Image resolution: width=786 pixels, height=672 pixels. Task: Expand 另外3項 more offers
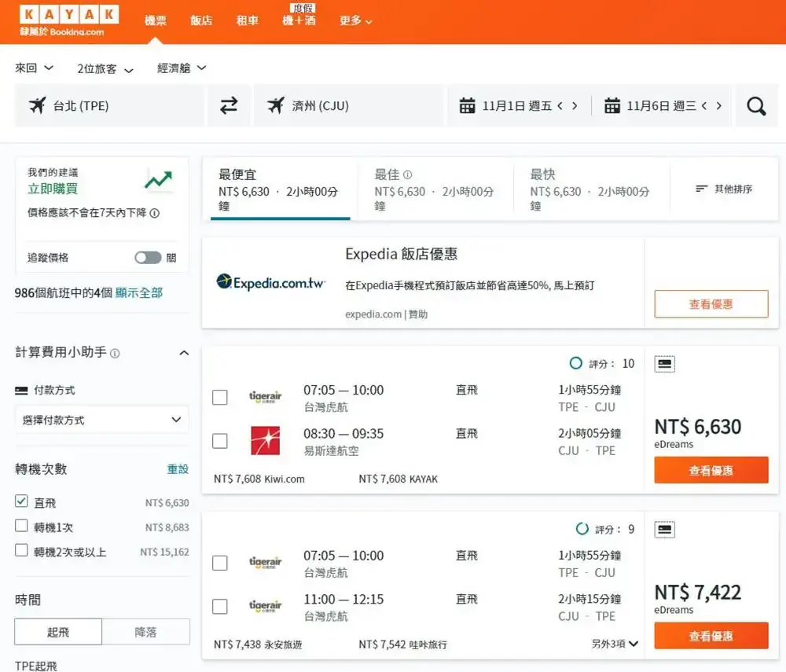615,644
